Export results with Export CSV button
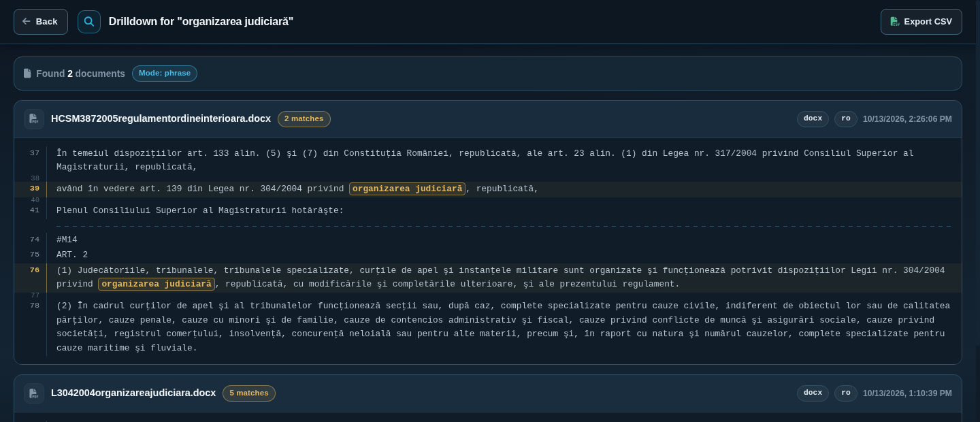 click(921, 22)
